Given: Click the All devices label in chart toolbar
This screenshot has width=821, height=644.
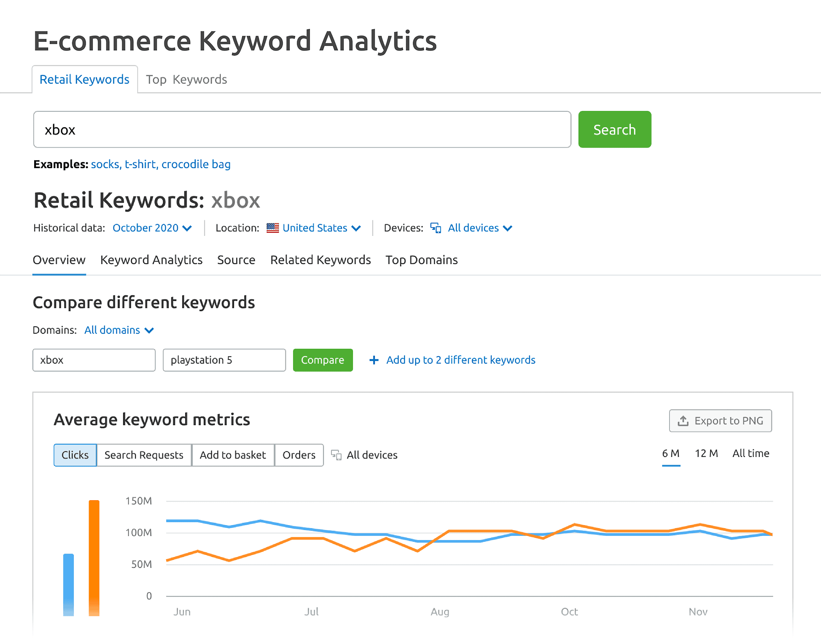Looking at the screenshot, I should click(x=372, y=455).
